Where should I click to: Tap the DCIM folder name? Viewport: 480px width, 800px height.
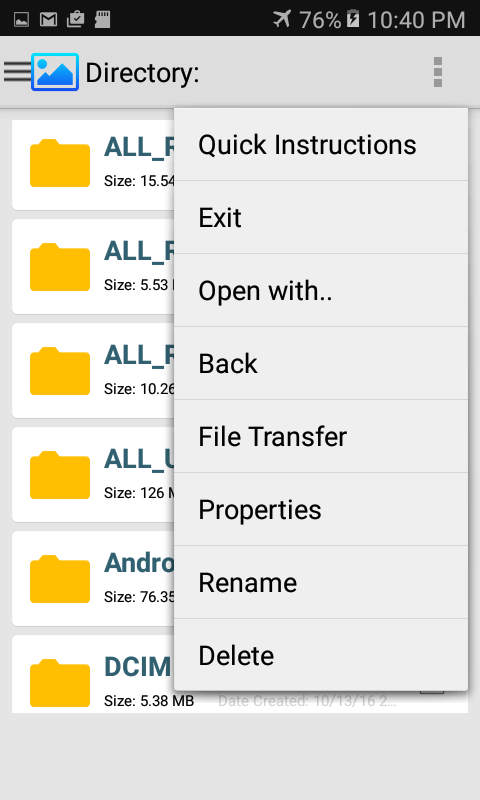point(138,667)
